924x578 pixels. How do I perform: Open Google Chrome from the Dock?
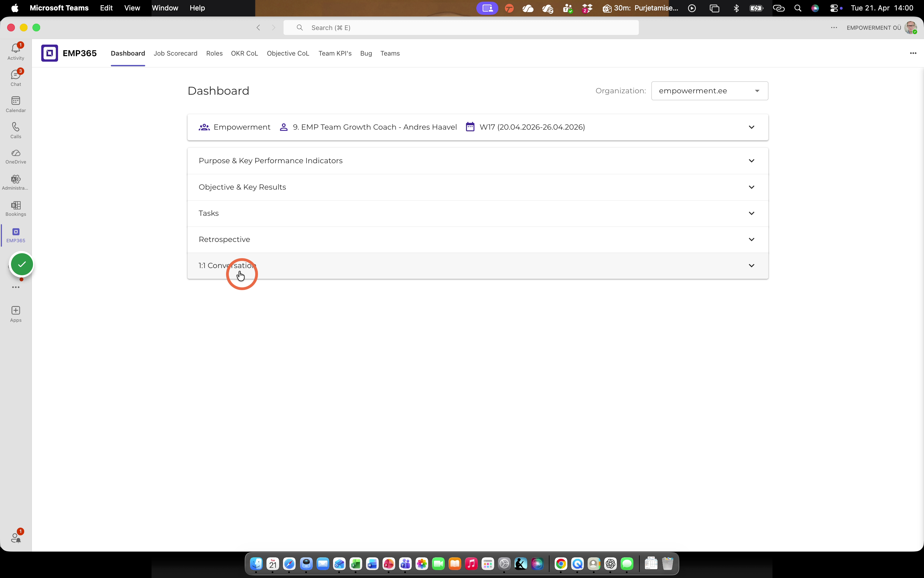pos(561,563)
